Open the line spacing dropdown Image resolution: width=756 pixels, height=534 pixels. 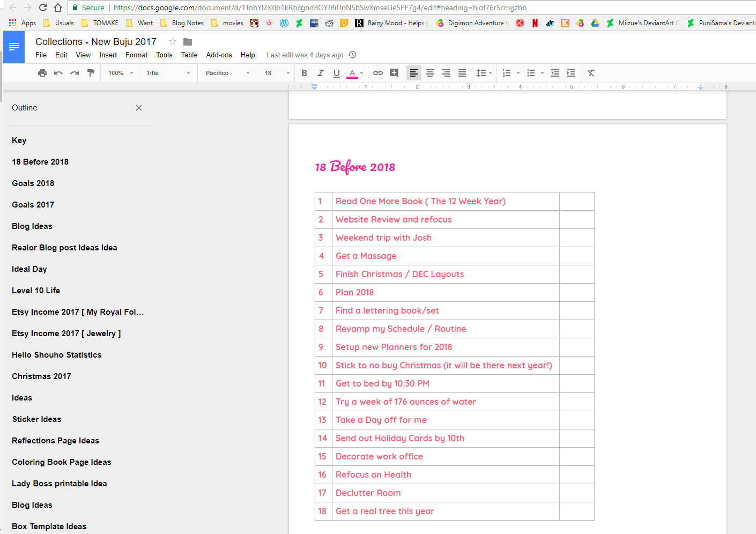[484, 73]
